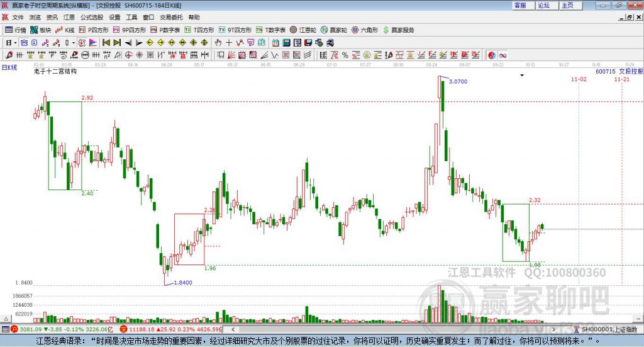
Task: Switch to the K线 chart view
Action: point(65,30)
